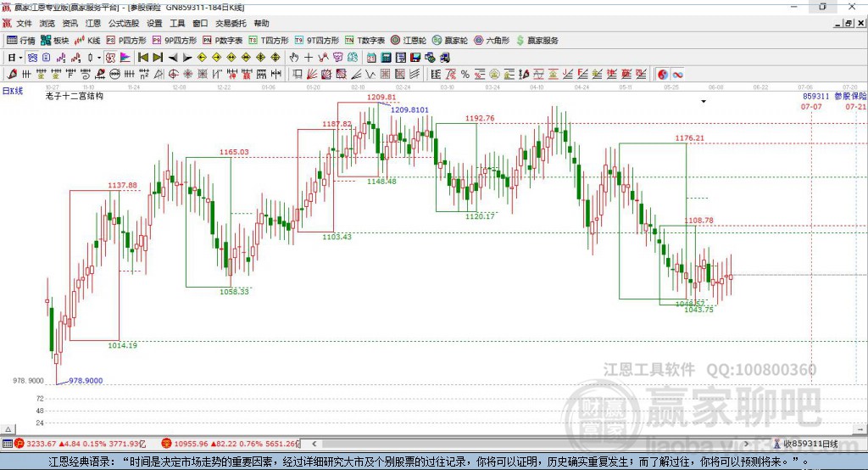Move chart left with black left arrow
Screen dimensions: 868x470
[x=173, y=58]
